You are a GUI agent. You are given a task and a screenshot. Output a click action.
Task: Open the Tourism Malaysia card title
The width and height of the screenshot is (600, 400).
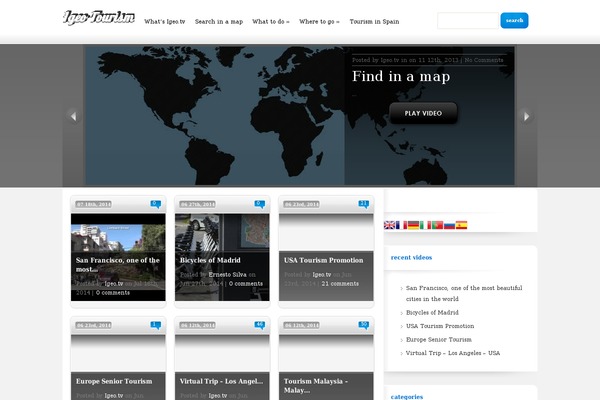316,385
